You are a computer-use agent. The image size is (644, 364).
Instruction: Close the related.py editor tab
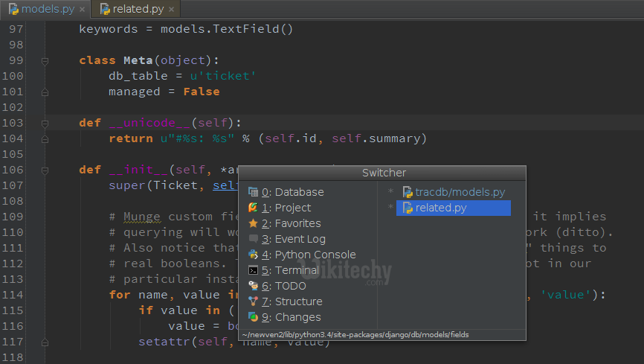coord(172,10)
